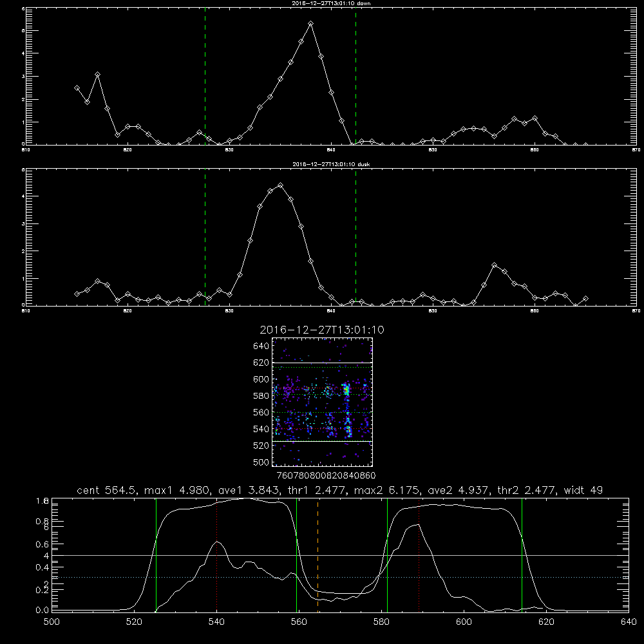Click heatmap y-axis label 600
Image resolution: width=644 pixels, height=644 pixels.
pyautogui.click(x=261, y=379)
